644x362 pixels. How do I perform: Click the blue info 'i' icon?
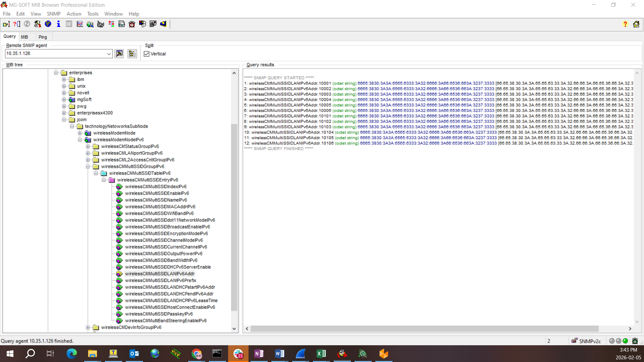tap(58, 24)
